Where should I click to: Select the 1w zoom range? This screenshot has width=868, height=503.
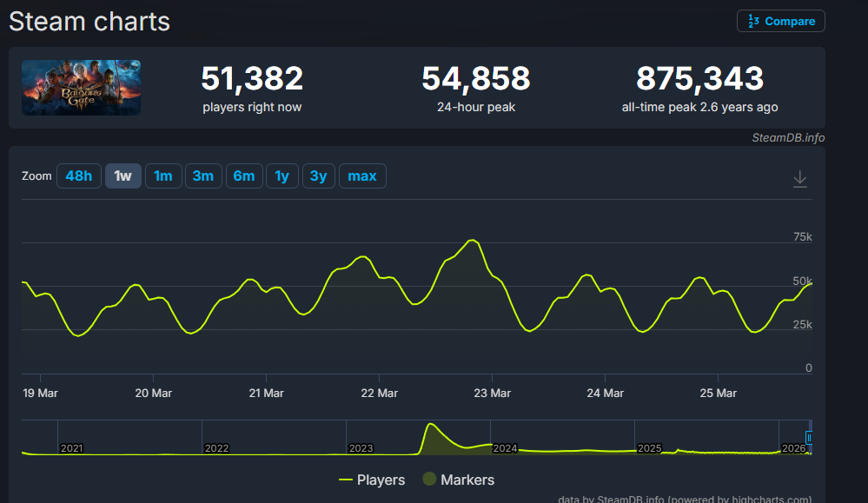point(123,176)
